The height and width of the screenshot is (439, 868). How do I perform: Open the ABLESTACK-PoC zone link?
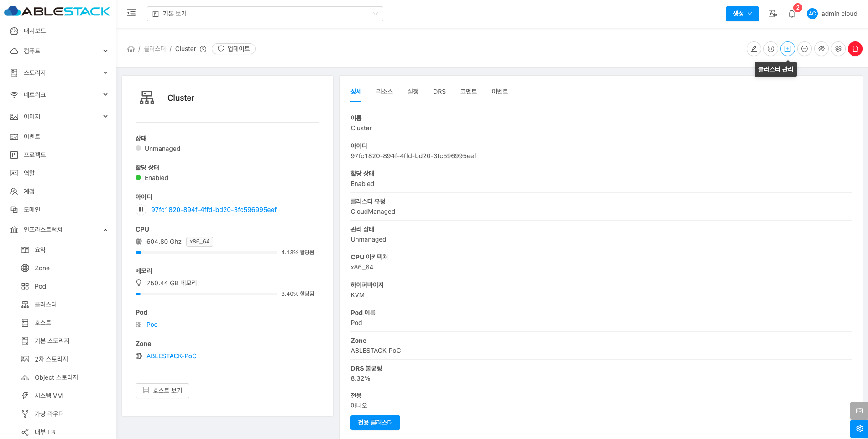(x=171, y=356)
